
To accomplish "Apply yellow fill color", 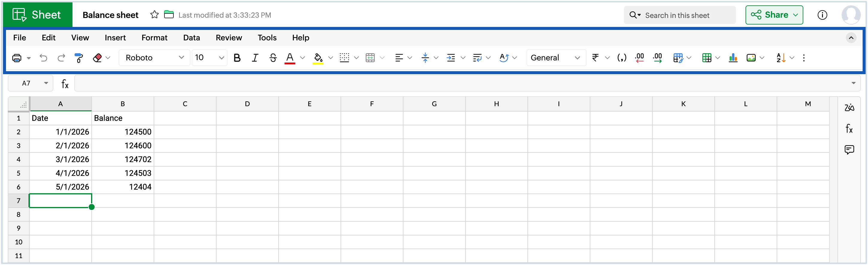I will [x=318, y=58].
